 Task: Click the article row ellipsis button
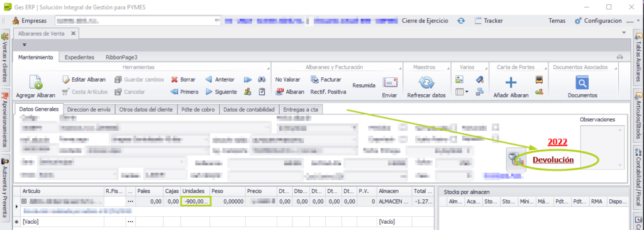coord(131,201)
